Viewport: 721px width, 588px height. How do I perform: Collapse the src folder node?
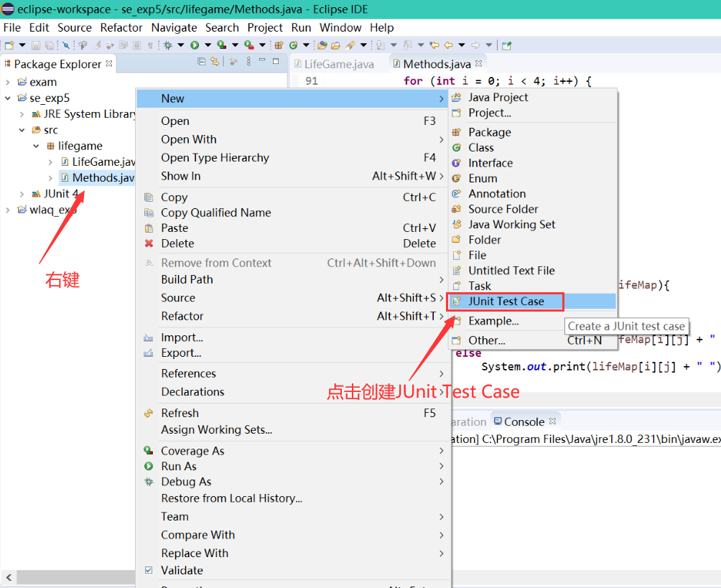(22, 130)
